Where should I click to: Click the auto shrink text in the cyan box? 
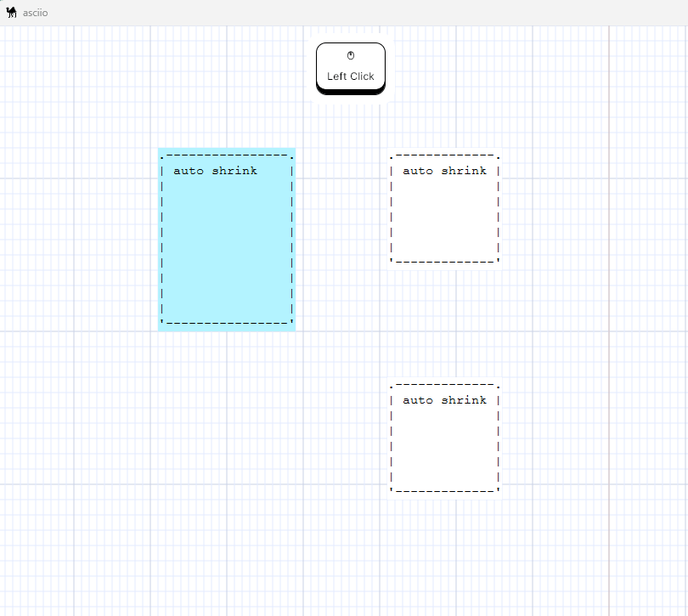[214, 171]
